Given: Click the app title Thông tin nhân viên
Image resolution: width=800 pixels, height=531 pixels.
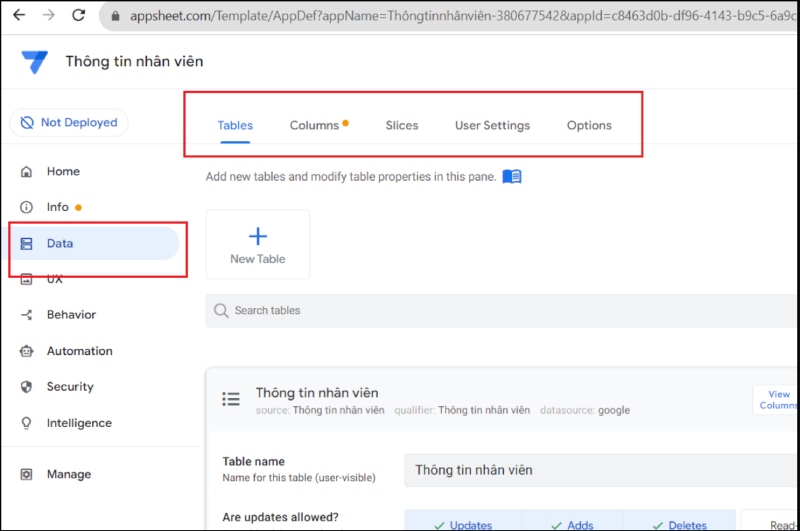Looking at the screenshot, I should [134, 61].
